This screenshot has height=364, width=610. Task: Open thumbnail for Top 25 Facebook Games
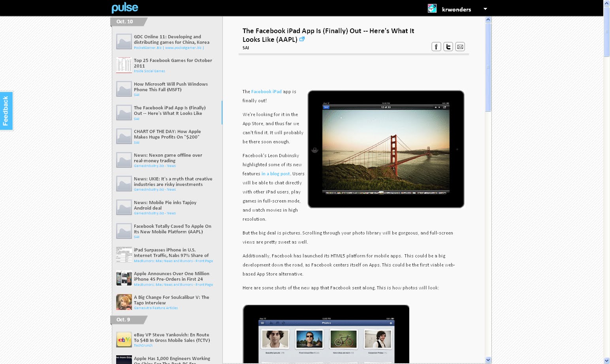[x=124, y=65]
